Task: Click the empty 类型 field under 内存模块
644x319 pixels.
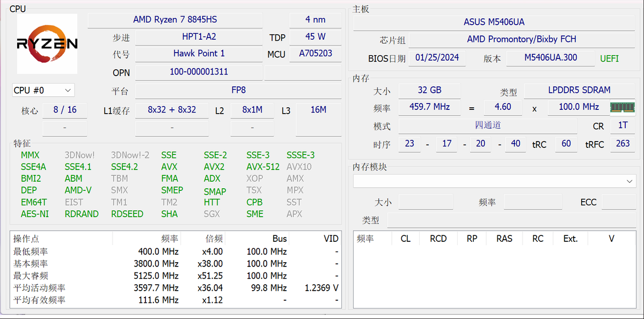Action: [x=511, y=220]
